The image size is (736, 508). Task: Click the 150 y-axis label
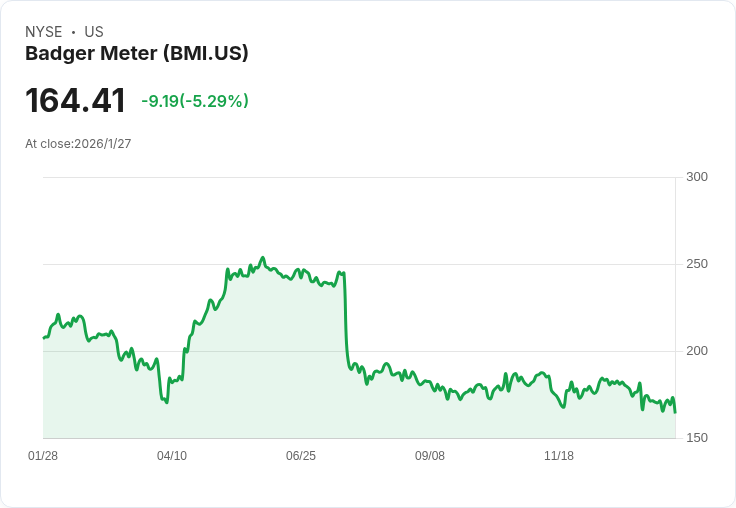coord(697,438)
